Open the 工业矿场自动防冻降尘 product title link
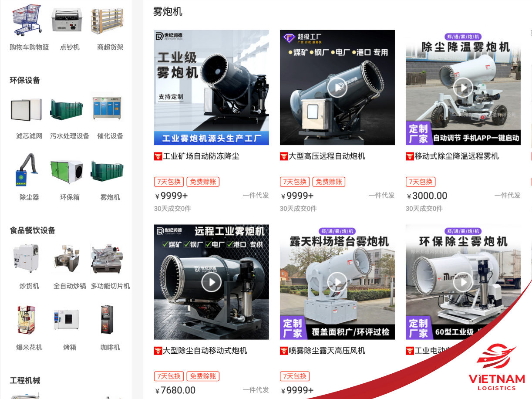 (x=201, y=156)
